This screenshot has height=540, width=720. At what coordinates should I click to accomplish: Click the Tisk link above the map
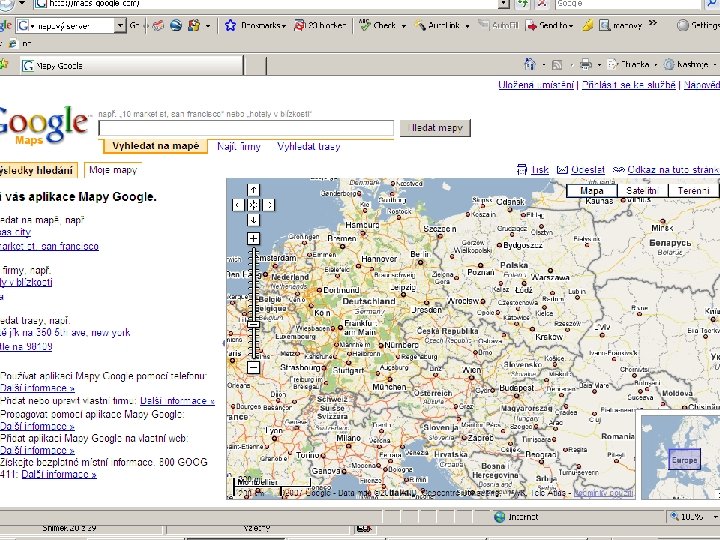pyautogui.click(x=540, y=170)
